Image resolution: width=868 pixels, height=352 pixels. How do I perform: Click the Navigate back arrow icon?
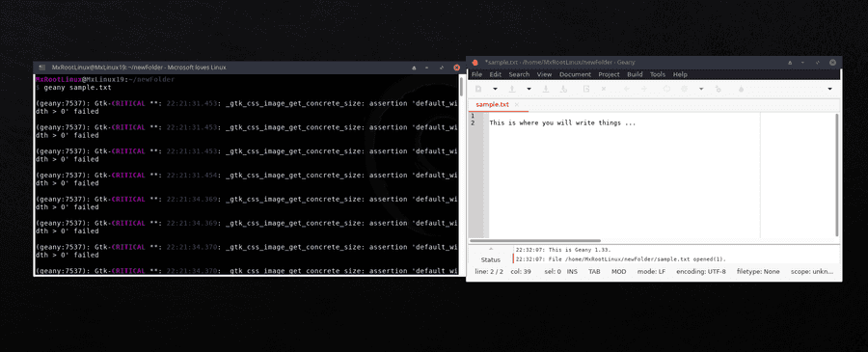point(627,89)
